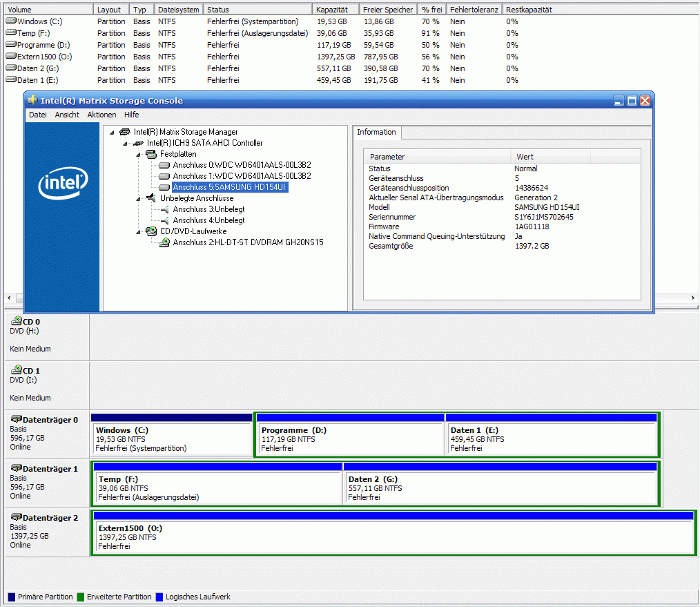Select the Extern1500 (O:) partition block
This screenshot has height=607, width=700.
[393, 533]
